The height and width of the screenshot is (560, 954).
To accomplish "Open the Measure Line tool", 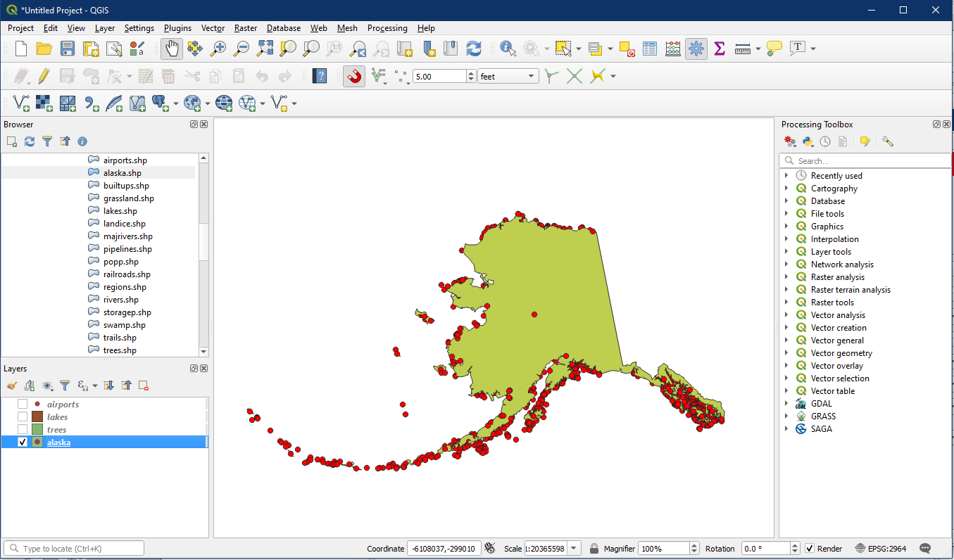I will tap(741, 49).
